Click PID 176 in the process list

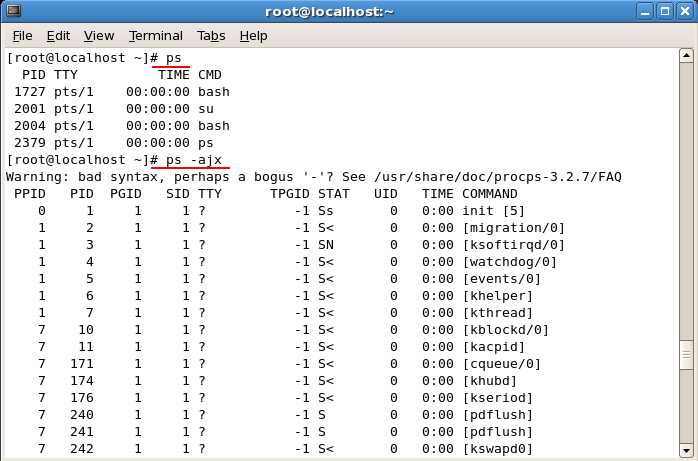(82, 398)
